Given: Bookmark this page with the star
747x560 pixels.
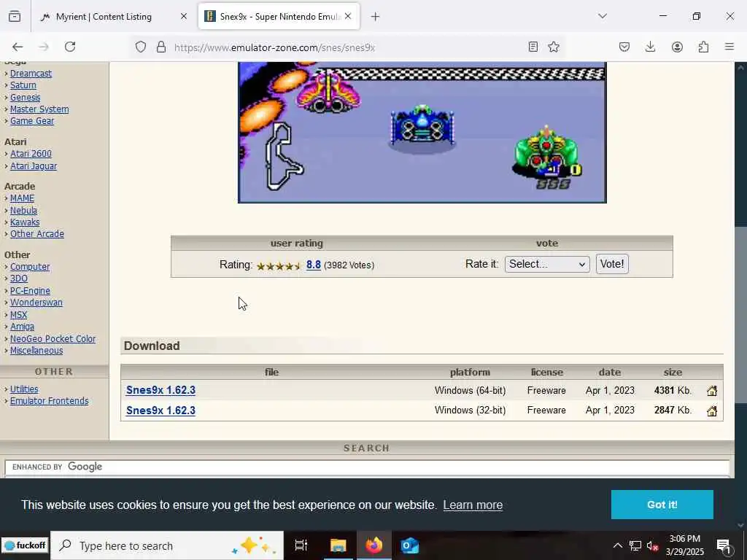Looking at the screenshot, I should click(x=554, y=47).
